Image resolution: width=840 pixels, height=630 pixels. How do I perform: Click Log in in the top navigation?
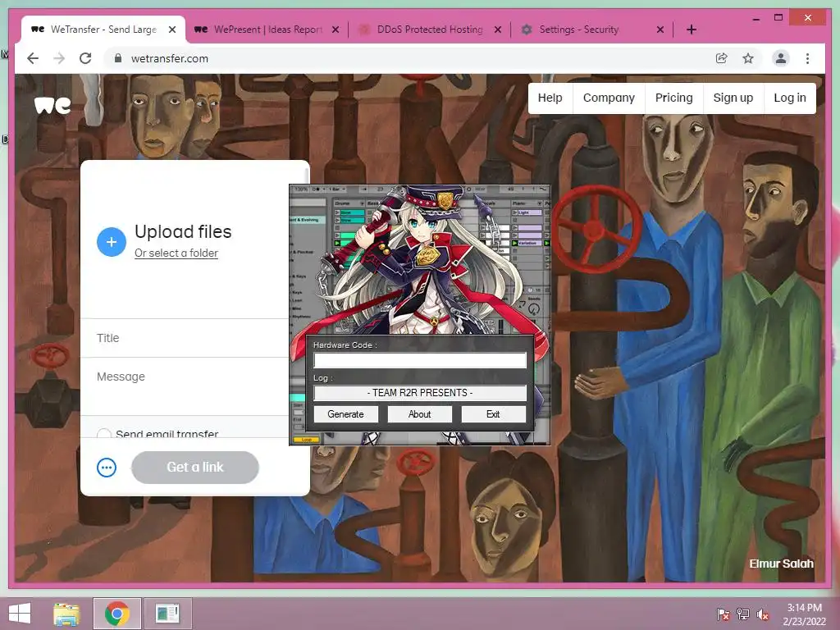tap(790, 98)
